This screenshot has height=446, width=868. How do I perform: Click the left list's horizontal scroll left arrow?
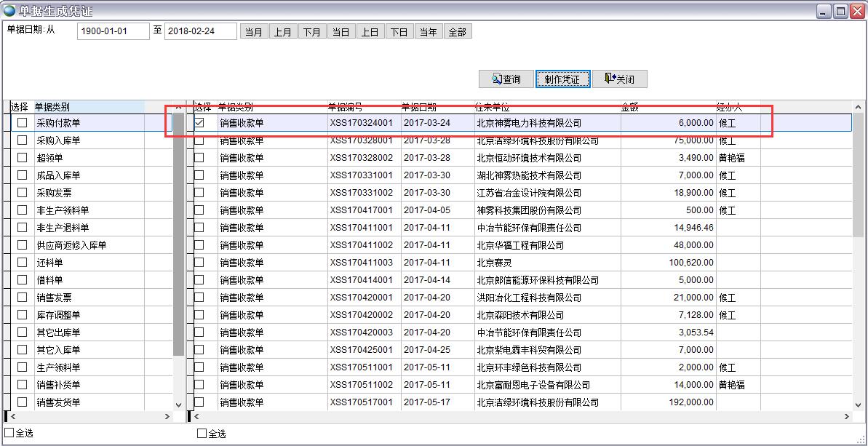click(x=9, y=417)
